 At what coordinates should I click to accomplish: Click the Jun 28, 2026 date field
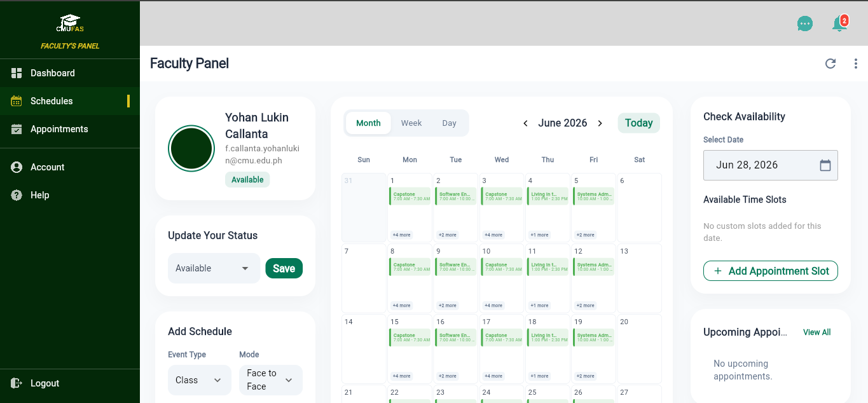point(770,165)
